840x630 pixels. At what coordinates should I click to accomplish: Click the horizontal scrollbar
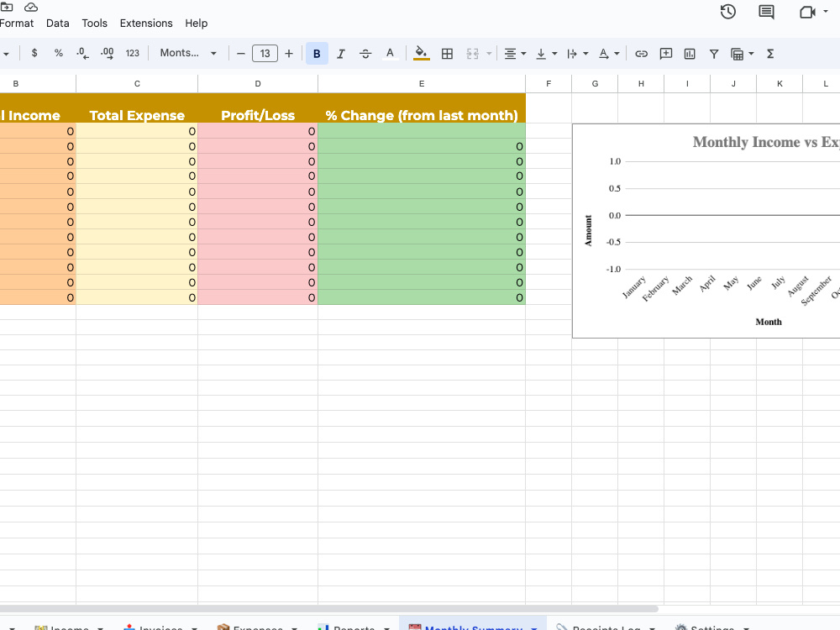pos(329,609)
